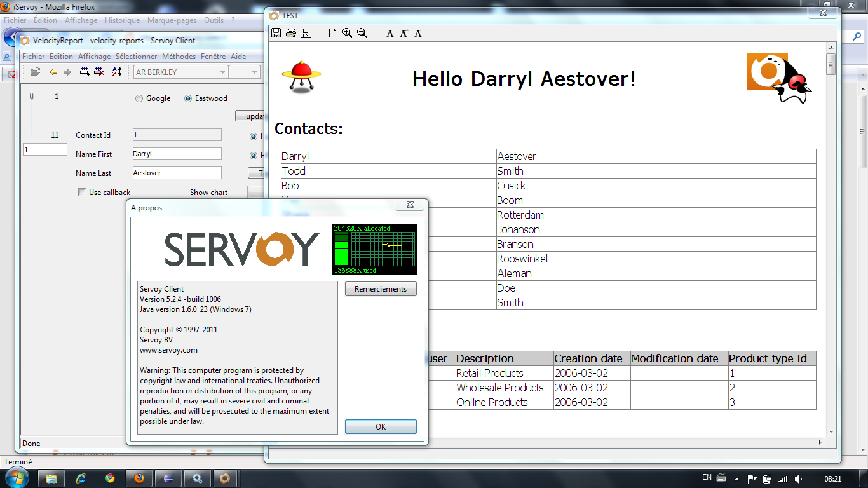
Task: Switch to Firefox in the taskbar
Action: click(139, 478)
